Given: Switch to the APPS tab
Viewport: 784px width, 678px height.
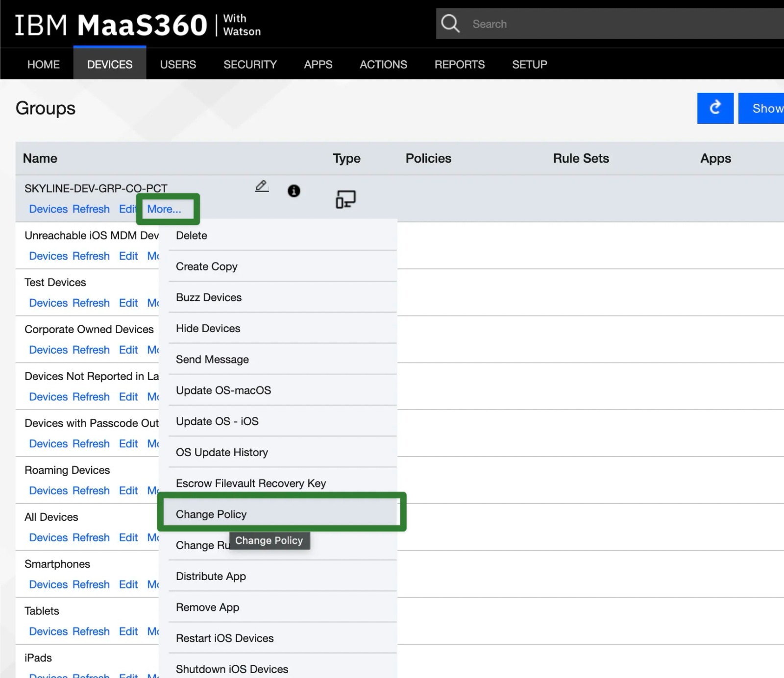Looking at the screenshot, I should point(318,65).
